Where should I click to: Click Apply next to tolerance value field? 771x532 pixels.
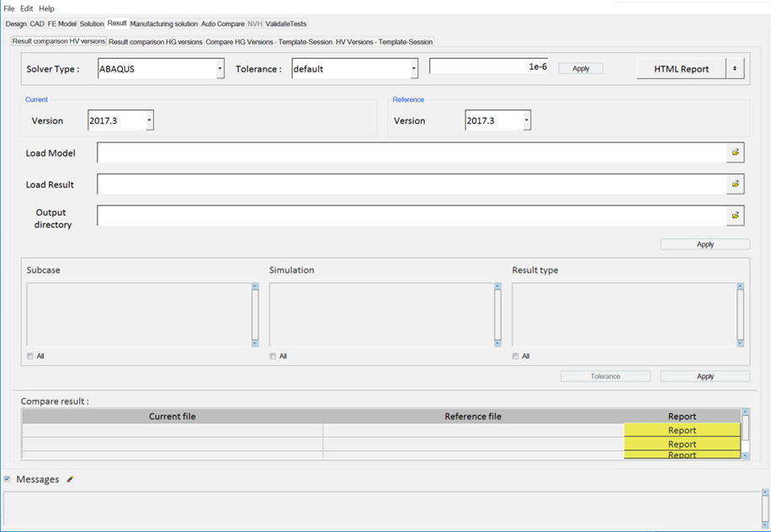pos(580,69)
